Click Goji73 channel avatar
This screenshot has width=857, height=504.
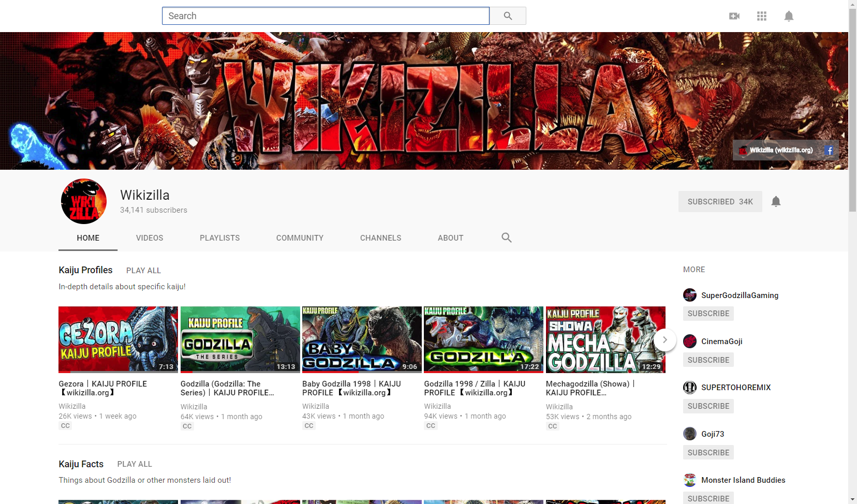click(690, 434)
